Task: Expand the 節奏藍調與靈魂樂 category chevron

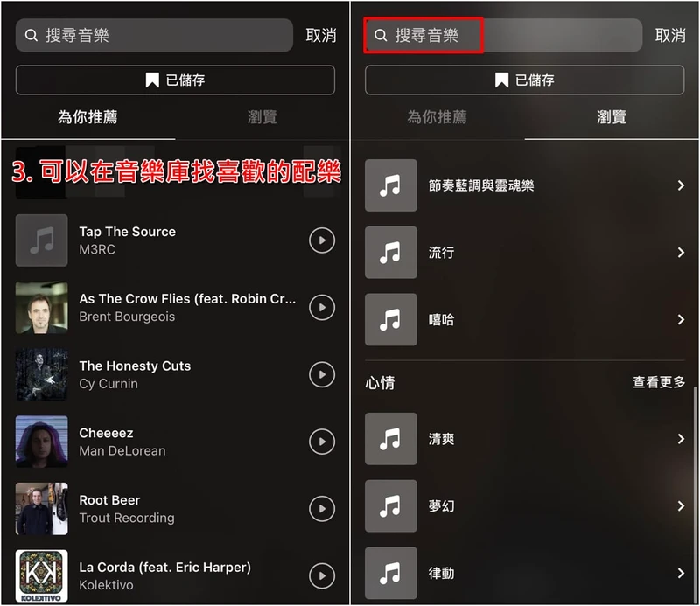Action: [x=681, y=185]
